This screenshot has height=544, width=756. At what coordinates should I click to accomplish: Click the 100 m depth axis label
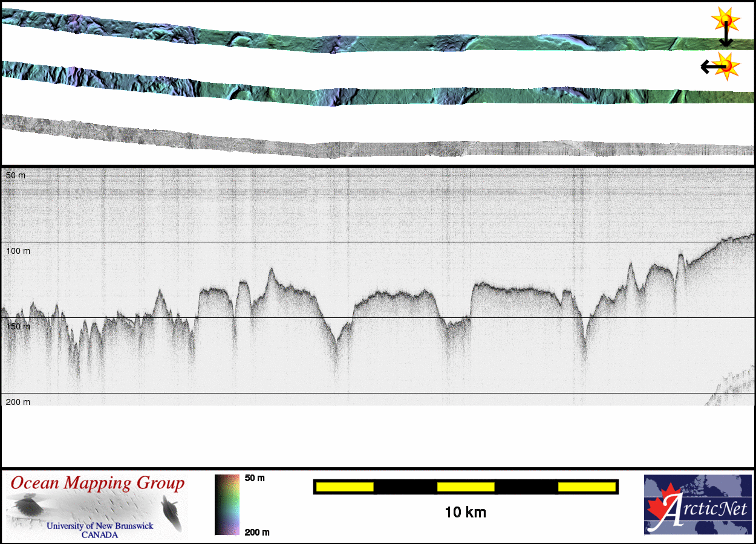point(18,250)
